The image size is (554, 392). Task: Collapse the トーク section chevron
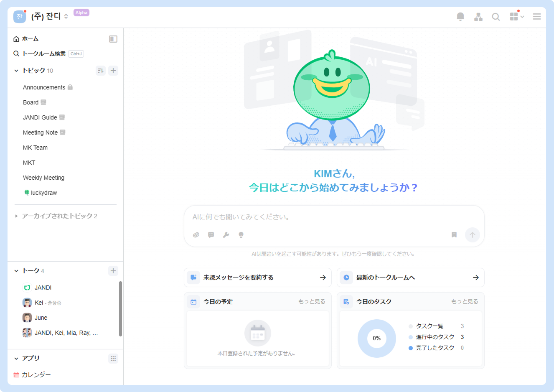(x=16, y=271)
